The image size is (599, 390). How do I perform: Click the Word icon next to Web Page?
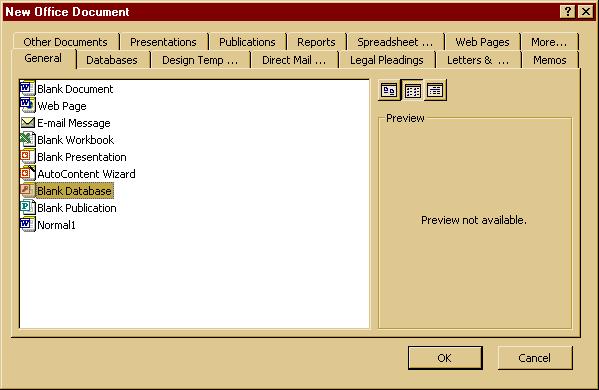point(28,105)
